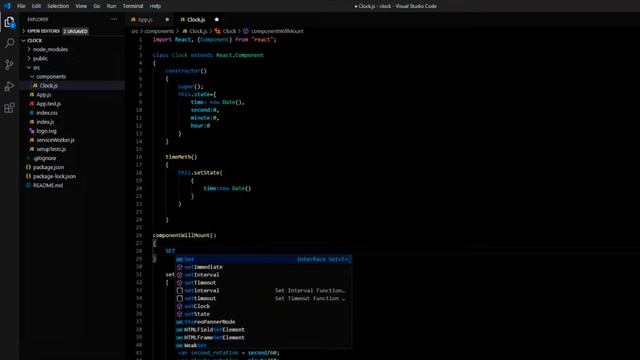Select the WeakSet suggestion
The width and height of the screenshot is (640, 360).
click(263, 345)
